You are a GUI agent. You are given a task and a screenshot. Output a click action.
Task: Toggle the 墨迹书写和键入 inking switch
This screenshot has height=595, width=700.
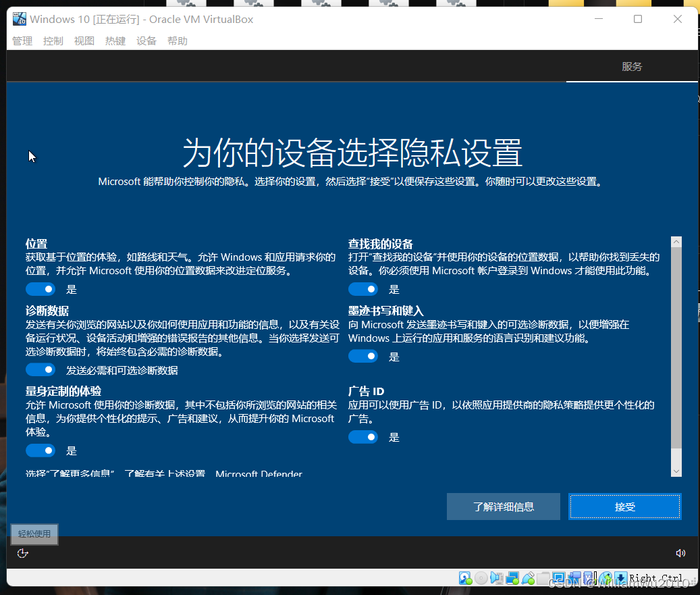point(363,356)
